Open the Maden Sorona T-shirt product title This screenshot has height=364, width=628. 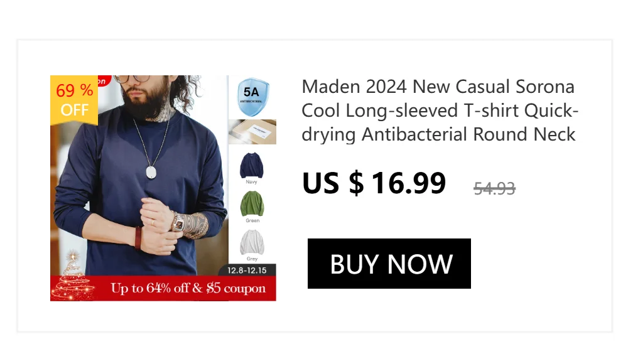click(440, 110)
